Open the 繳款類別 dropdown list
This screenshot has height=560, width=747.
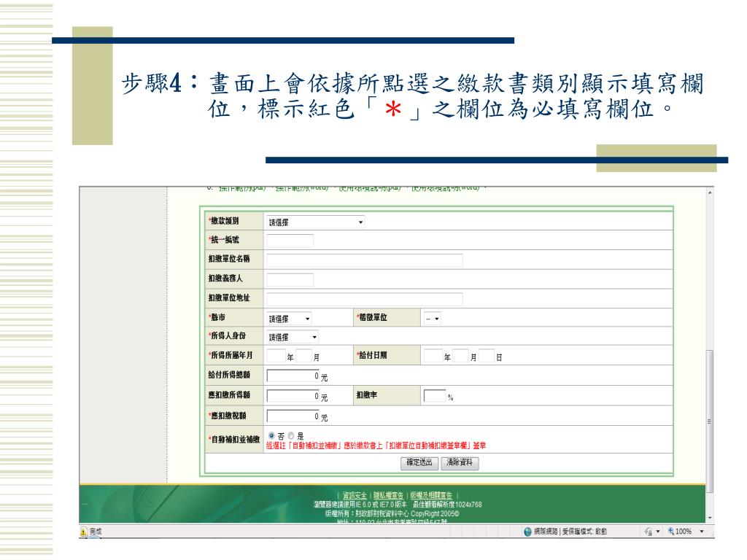click(x=315, y=222)
